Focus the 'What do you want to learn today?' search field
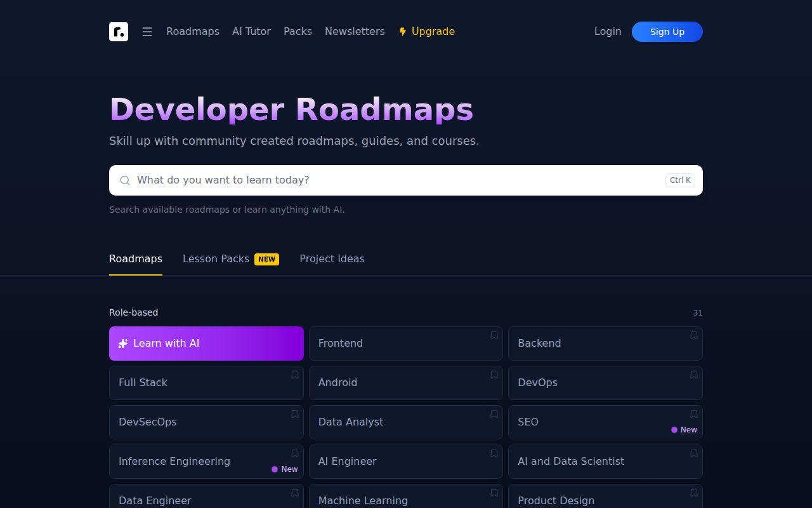Screen dimensions: 812x508 point(406,180)
